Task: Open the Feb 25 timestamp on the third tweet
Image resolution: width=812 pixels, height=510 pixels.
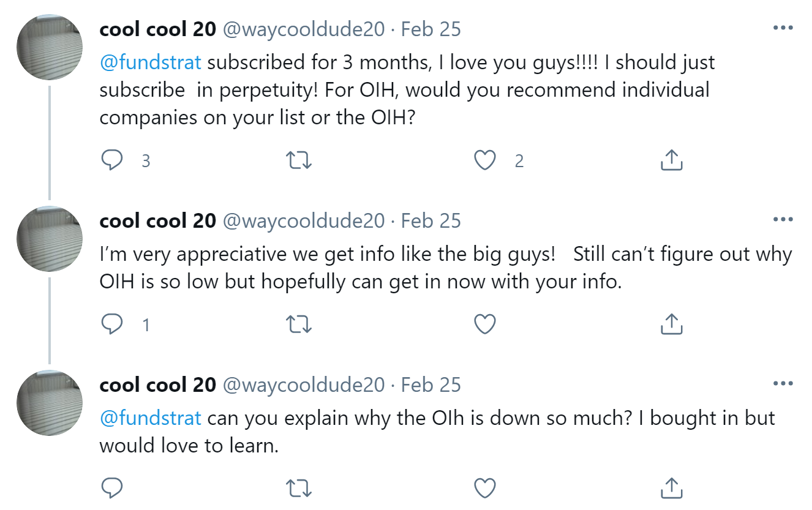Action: (x=430, y=384)
